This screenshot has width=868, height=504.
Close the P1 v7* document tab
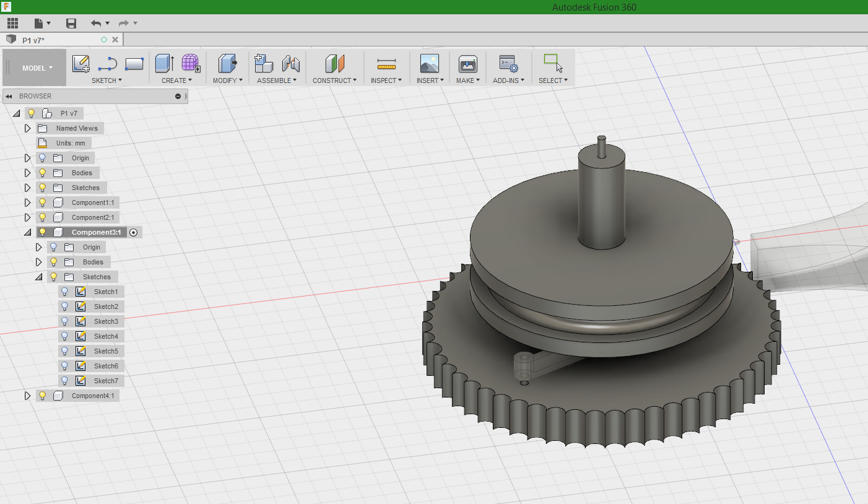tap(115, 40)
